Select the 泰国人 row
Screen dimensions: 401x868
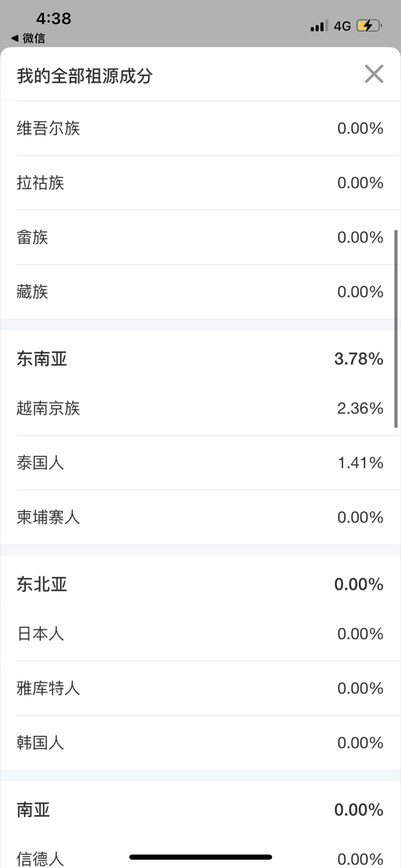(200, 463)
